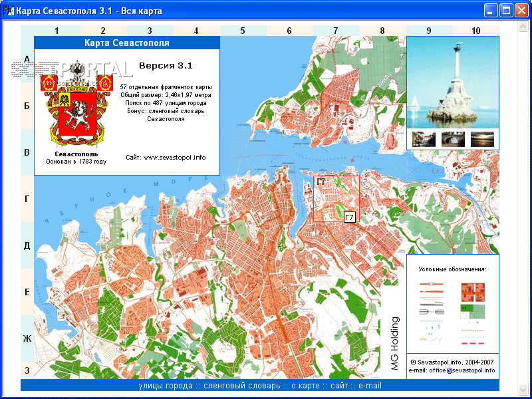Maximize the Карта Севастополя window
The image size is (532, 399).
[x=506, y=11]
